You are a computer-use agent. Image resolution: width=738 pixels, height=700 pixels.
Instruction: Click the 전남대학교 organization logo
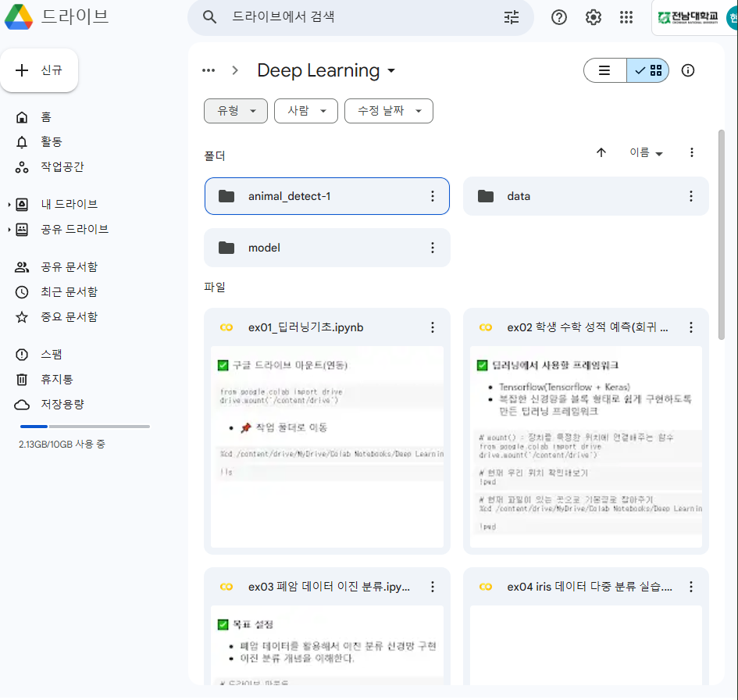point(688,18)
